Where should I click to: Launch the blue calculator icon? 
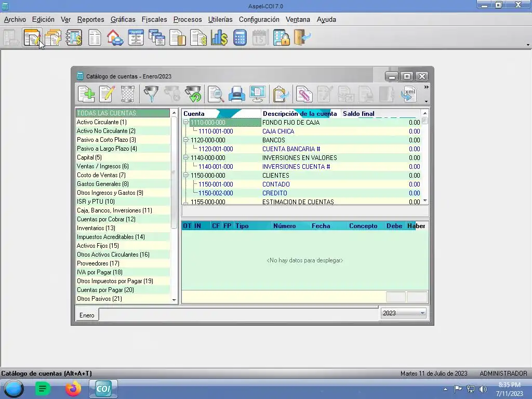[240, 37]
